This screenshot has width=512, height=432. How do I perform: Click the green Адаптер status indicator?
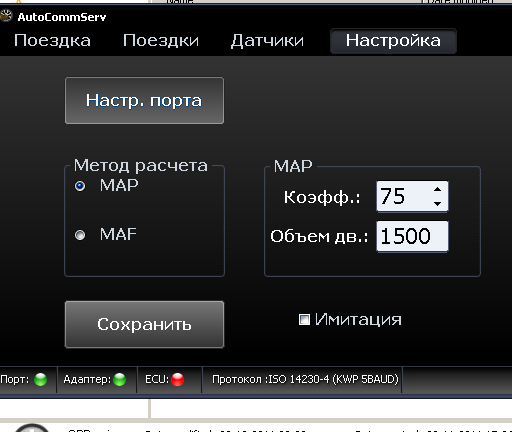[x=120, y=379]
